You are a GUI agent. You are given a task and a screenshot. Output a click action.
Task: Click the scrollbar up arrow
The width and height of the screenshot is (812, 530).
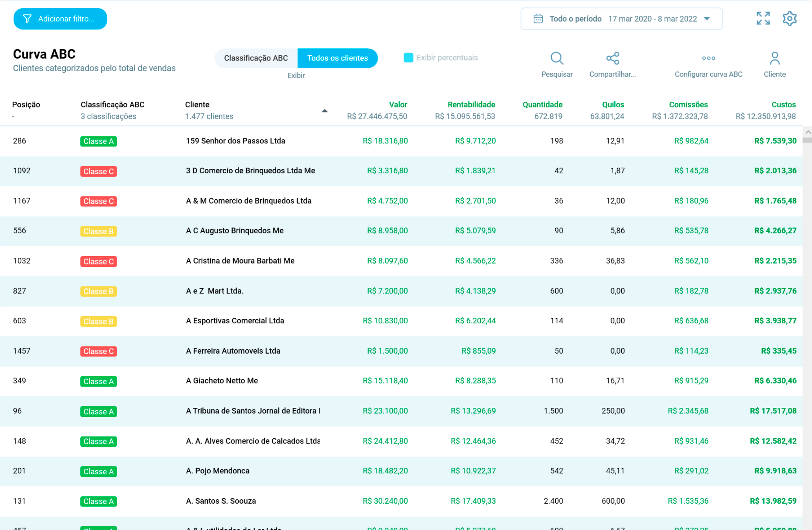(808, 132)
